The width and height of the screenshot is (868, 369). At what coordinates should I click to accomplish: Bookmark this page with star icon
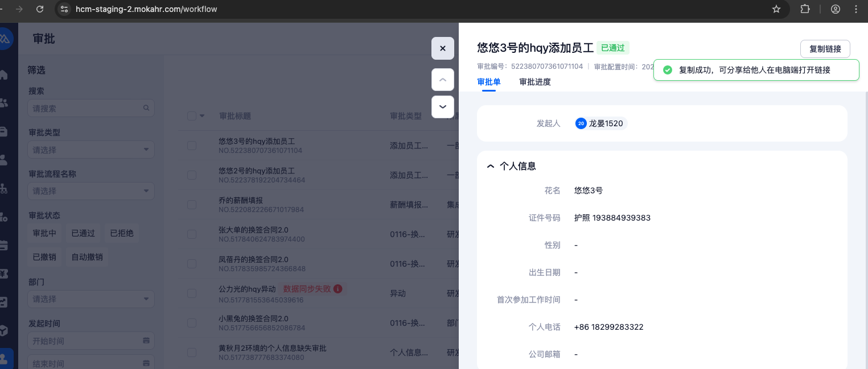pyautogui.click(x=776, y=9)
